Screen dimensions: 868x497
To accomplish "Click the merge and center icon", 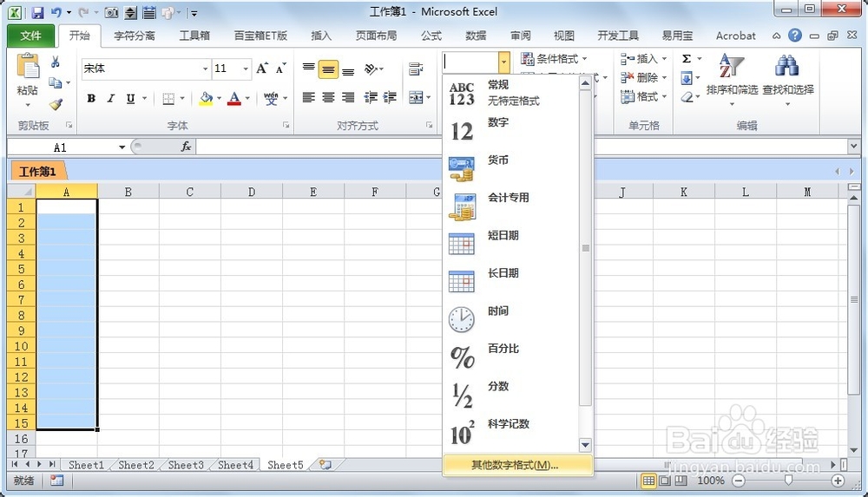I will coord(415,97).
